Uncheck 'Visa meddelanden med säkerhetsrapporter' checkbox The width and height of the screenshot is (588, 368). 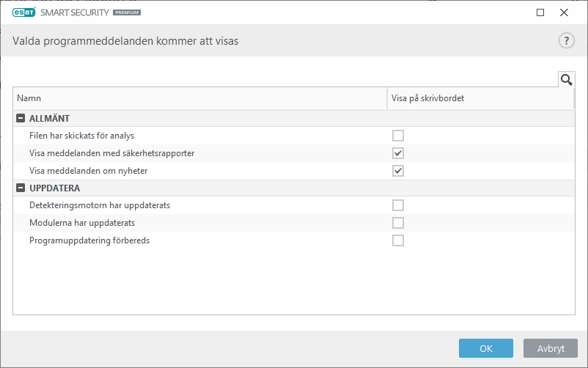[x=398, y=153]
